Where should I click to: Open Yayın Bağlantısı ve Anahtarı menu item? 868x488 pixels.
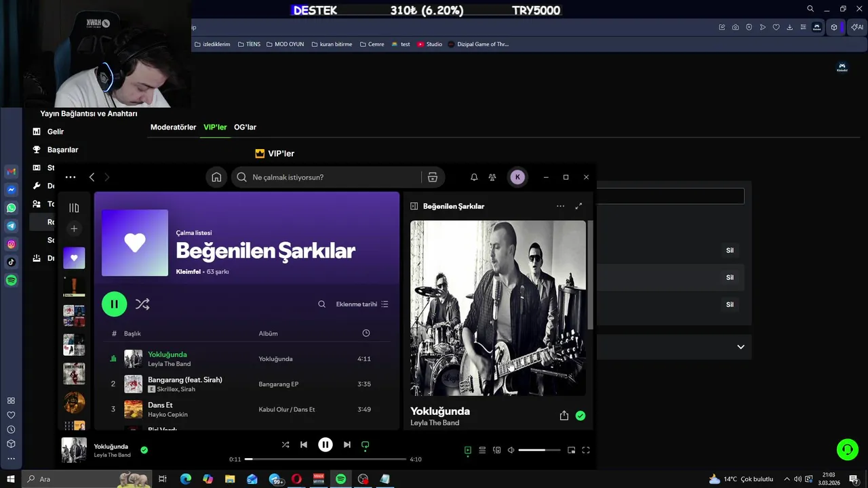coord(89,114)
